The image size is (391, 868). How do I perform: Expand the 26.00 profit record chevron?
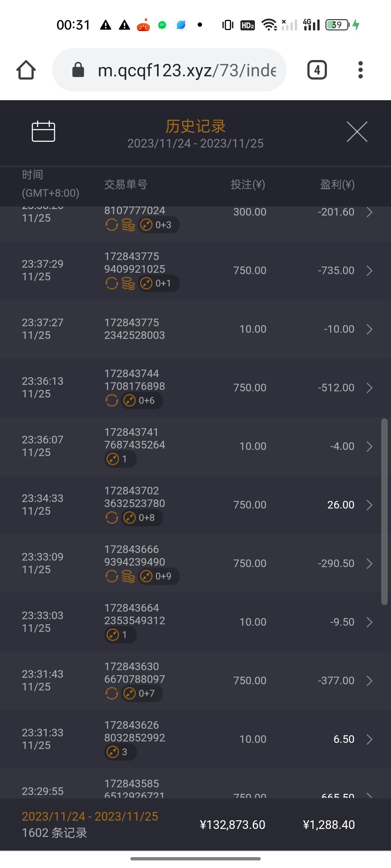coord(369,505)
